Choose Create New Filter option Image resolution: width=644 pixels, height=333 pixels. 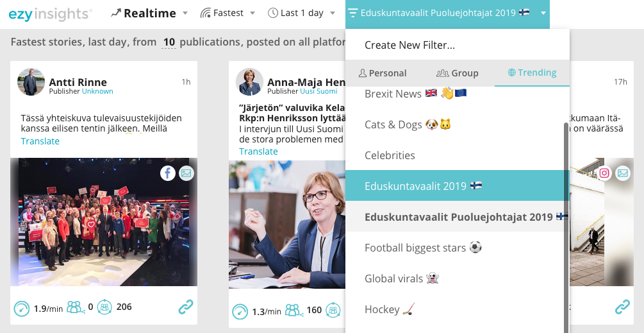pyautogui.click(x=410, y=45)
